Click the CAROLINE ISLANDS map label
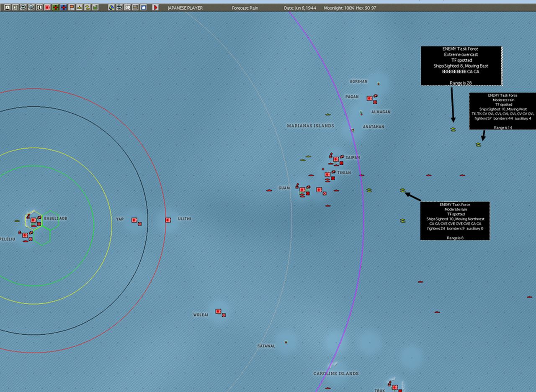Screen dimensions: 536x392 coord(336,373)
